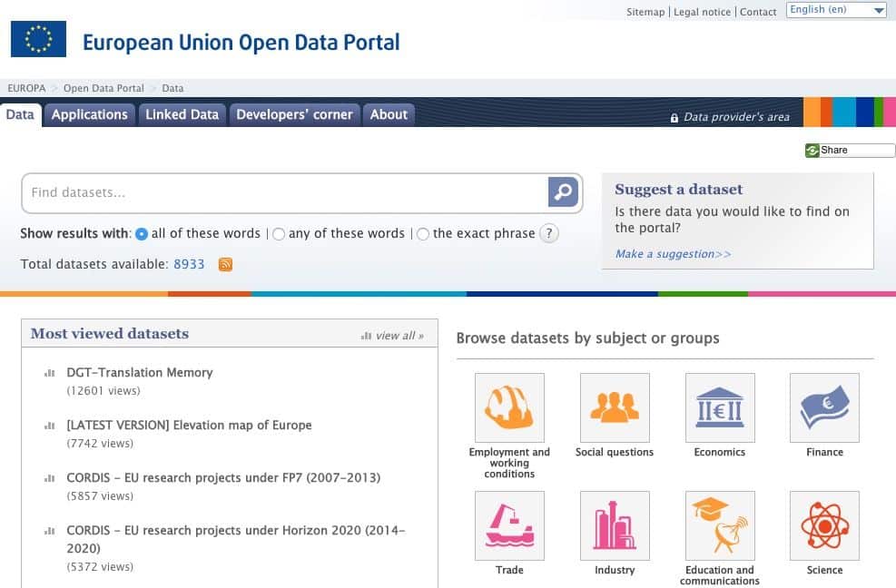Screen dimensions: 896x588
Task: Click the Data breadcrumb item
Action: click(172, 88)
